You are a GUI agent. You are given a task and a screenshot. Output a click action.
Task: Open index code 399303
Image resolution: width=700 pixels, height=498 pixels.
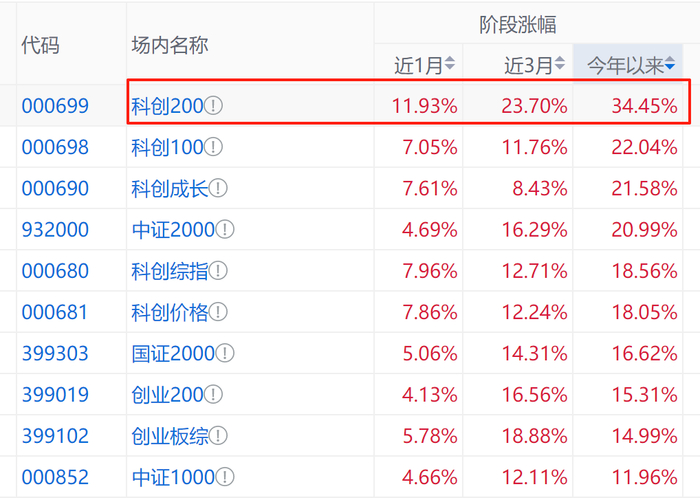point(55,353)
